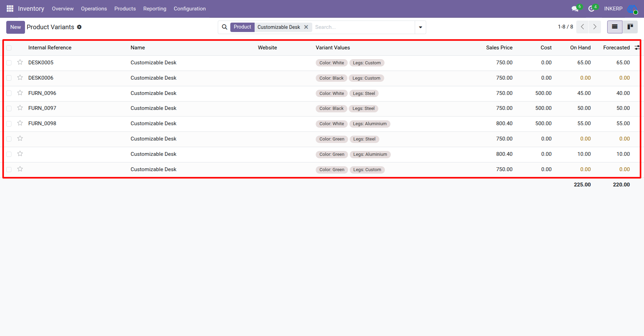Image resolution: width=644 pixels, height=336 pixels.
Task: Open optional columns adjuster icon
Action: point(637,48)
